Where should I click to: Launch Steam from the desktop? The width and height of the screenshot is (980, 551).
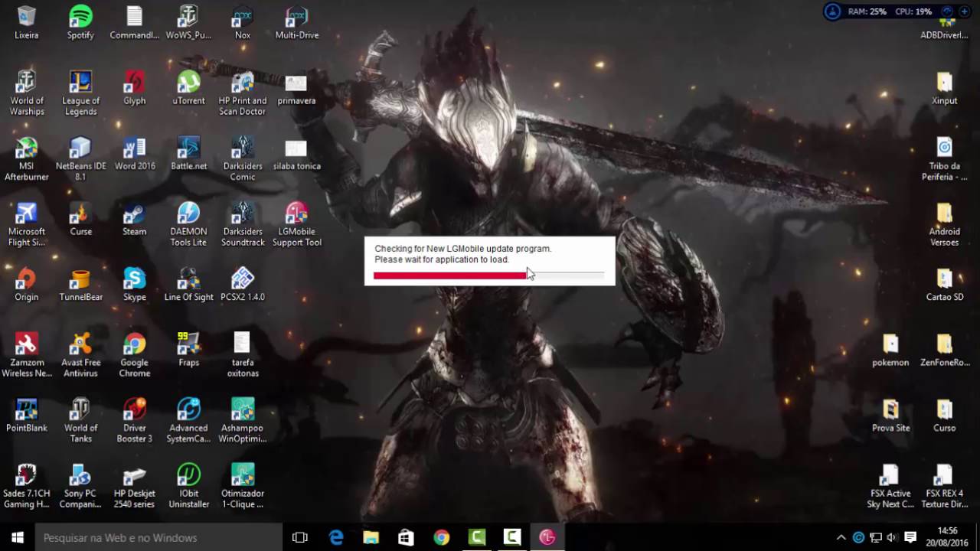[135, 219]
